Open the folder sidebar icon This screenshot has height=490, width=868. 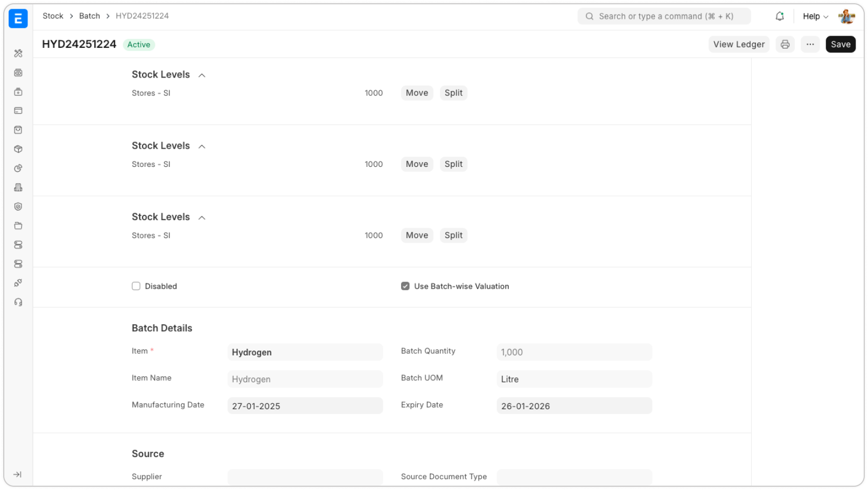point(18,226)
